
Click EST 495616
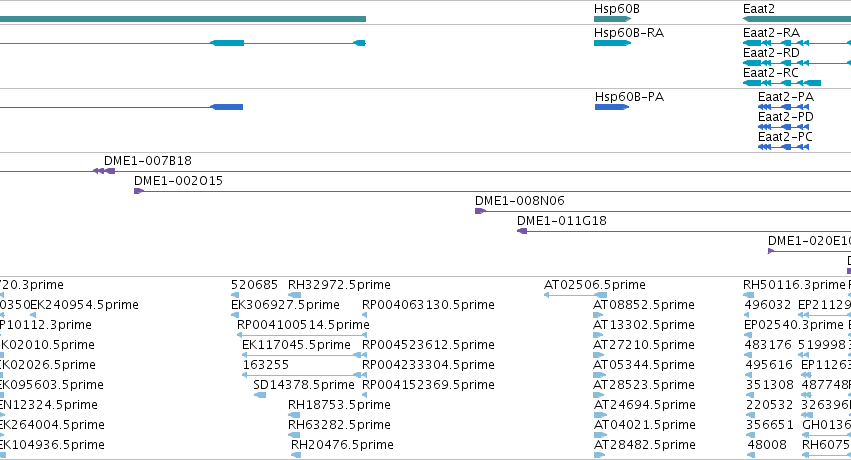click(769, 365)
